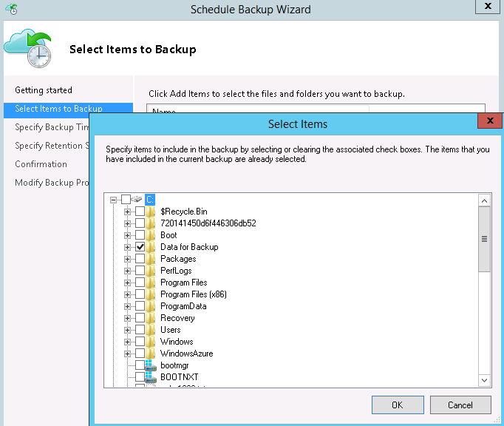Click the ProgramData folder icon

[151, 306]
